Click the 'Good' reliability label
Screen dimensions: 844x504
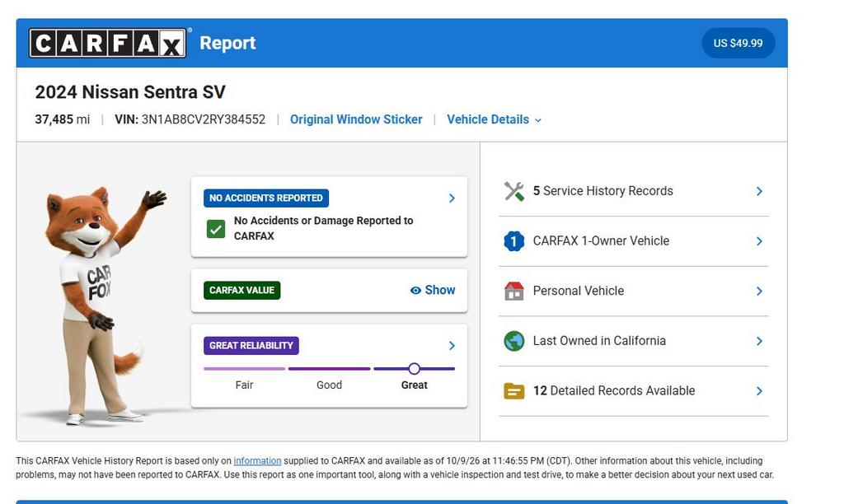330,385
